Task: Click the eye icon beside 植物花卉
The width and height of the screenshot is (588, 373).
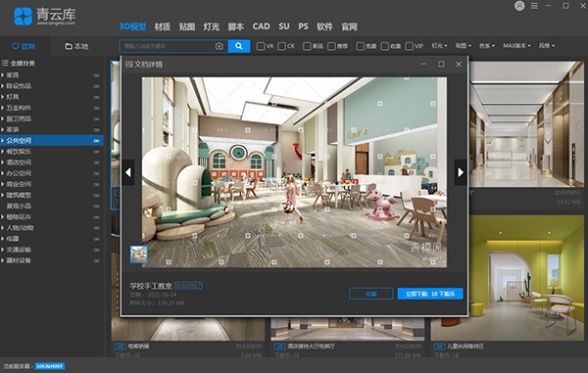Action: (x=96, y=216)
